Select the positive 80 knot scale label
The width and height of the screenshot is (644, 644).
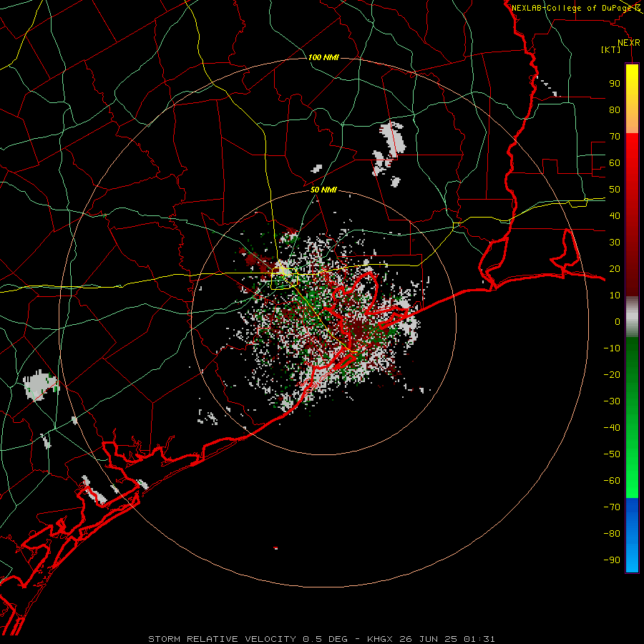click(615, 109)
